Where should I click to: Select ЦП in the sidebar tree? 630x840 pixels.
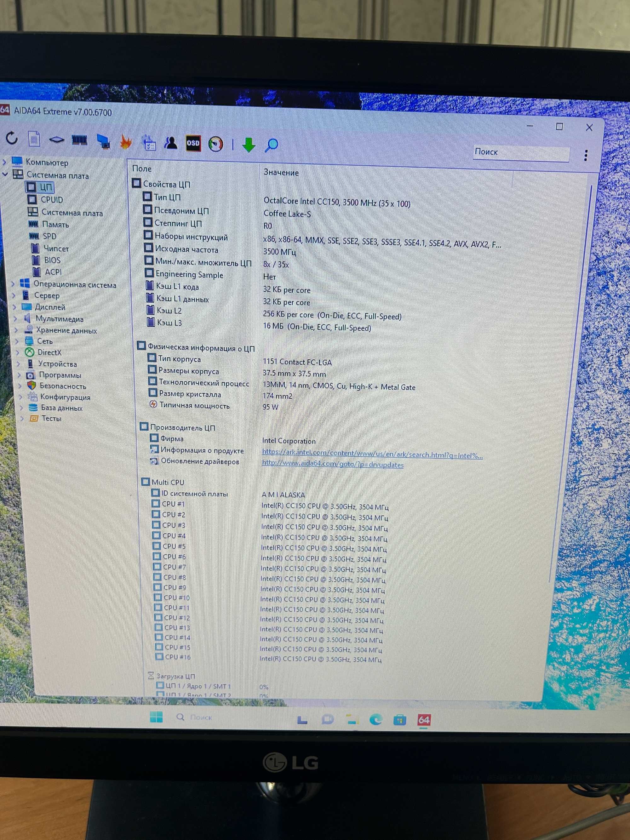39,187
